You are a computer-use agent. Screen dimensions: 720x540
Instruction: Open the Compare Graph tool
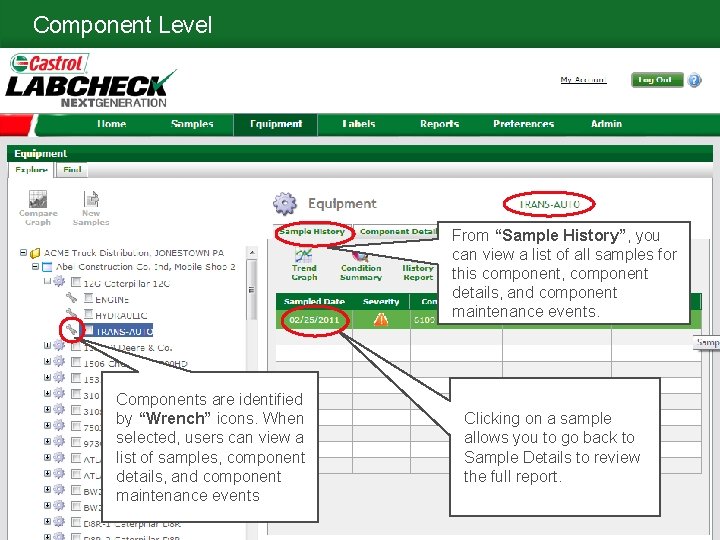[x=38, y=208]
